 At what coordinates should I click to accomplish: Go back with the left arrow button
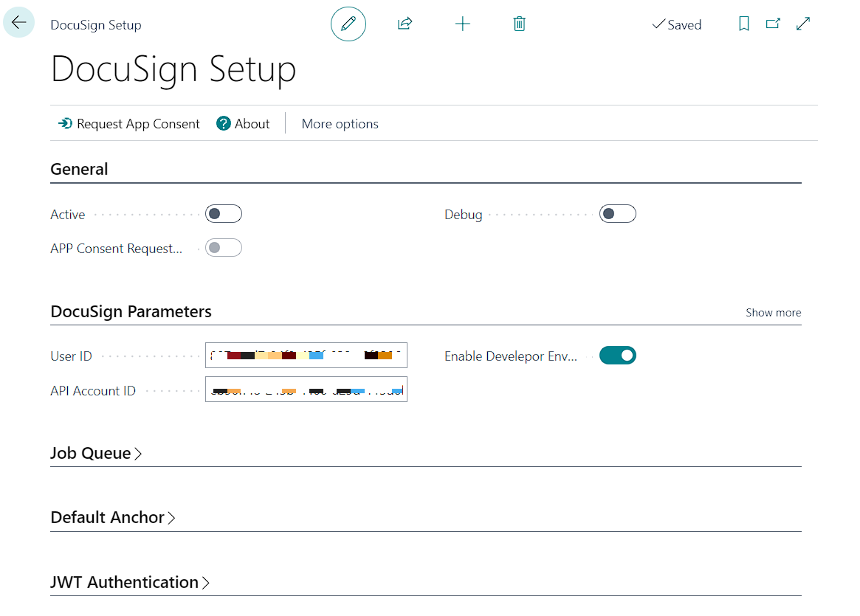point(18,22)
